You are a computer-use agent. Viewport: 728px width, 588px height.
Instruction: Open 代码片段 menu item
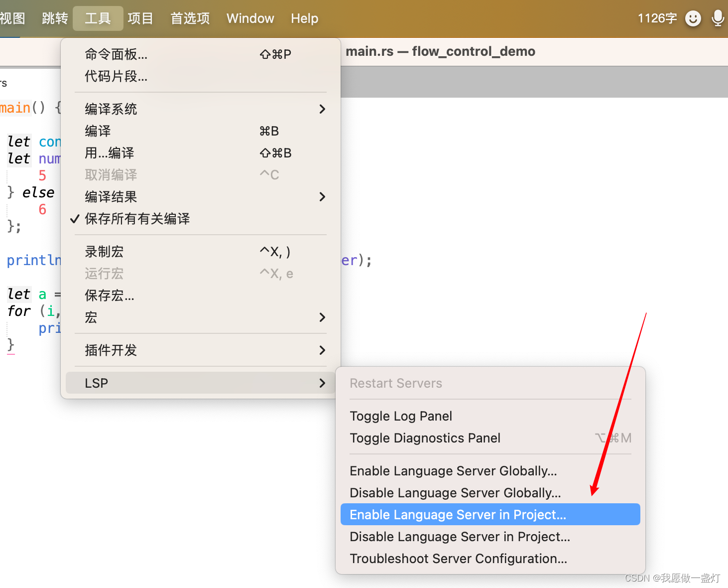(116, 76)
